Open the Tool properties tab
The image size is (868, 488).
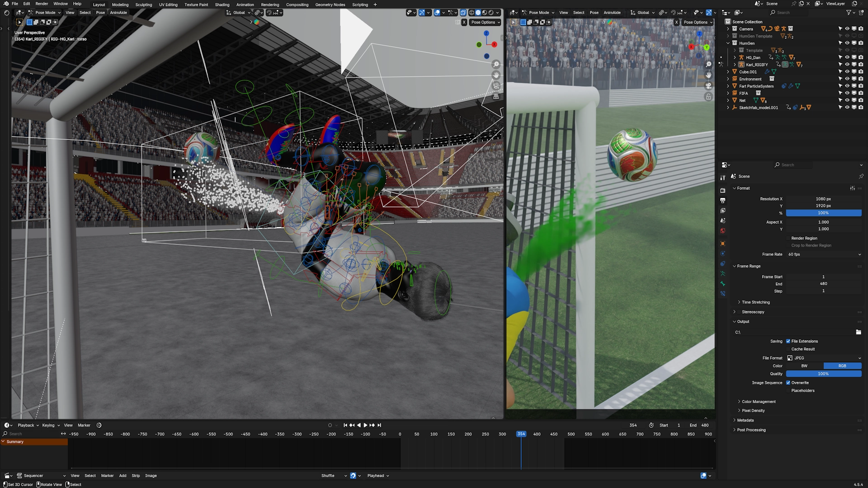722,178
